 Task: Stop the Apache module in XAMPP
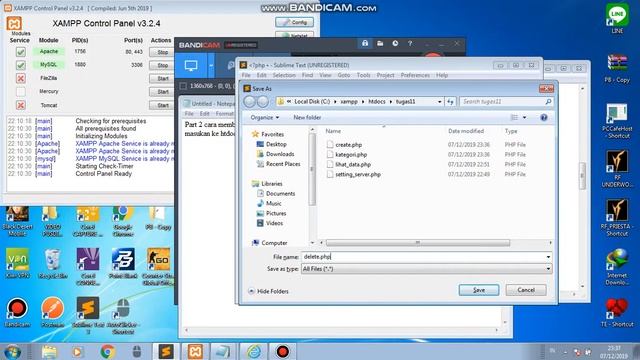pos(162,52)
